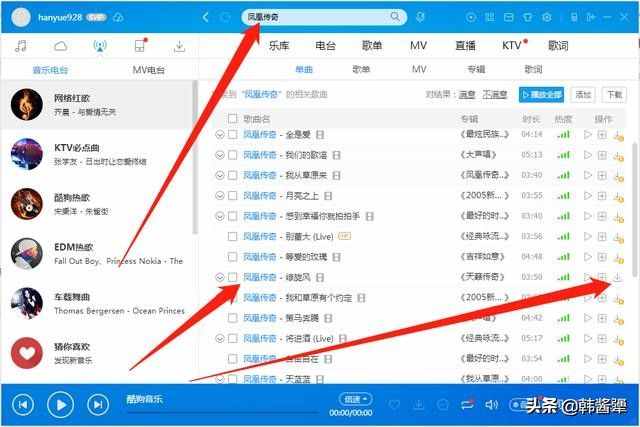The height and width of the screenshot is (427, 640).
Task: Expand the versions arrow beside 全是爱
Action: pyautogui.click(x=220, y=134)
